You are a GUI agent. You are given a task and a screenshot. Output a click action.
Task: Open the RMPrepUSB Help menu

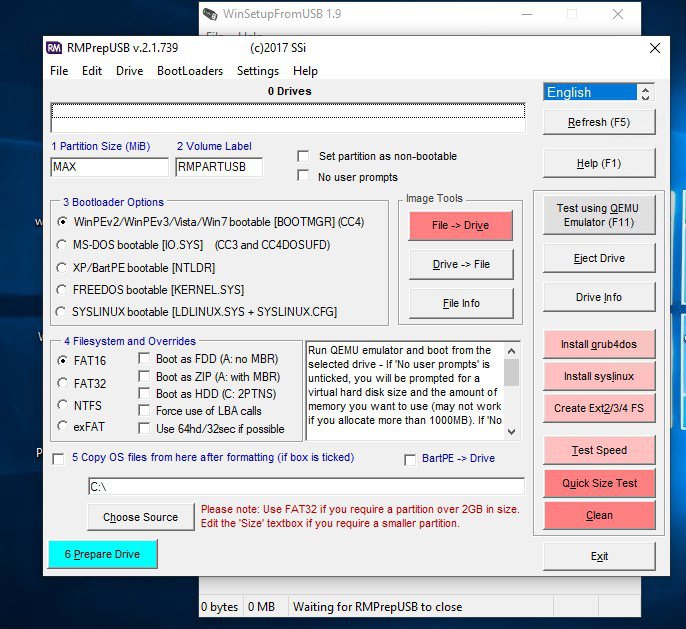[x=305, y=71]
